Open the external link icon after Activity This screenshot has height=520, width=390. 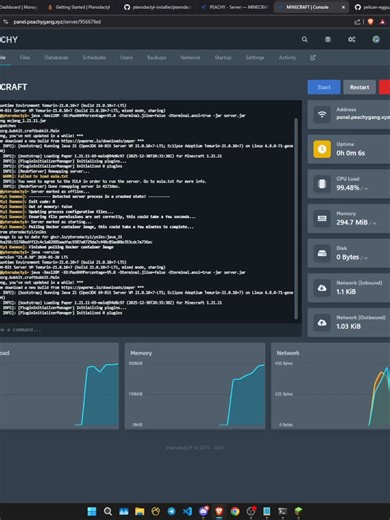313,57
